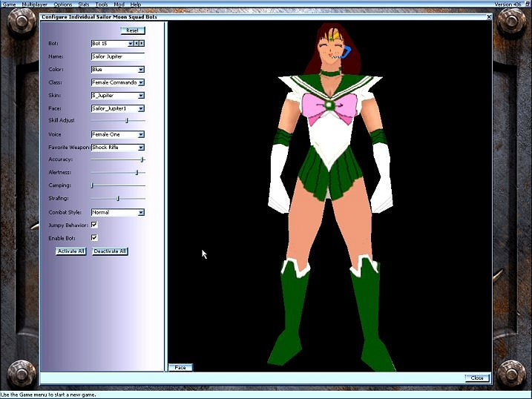Image resolution: width=532 pixels, height=399 pixels.
Task: Open the Favorite Weapon dropdown
Action: 141,148
